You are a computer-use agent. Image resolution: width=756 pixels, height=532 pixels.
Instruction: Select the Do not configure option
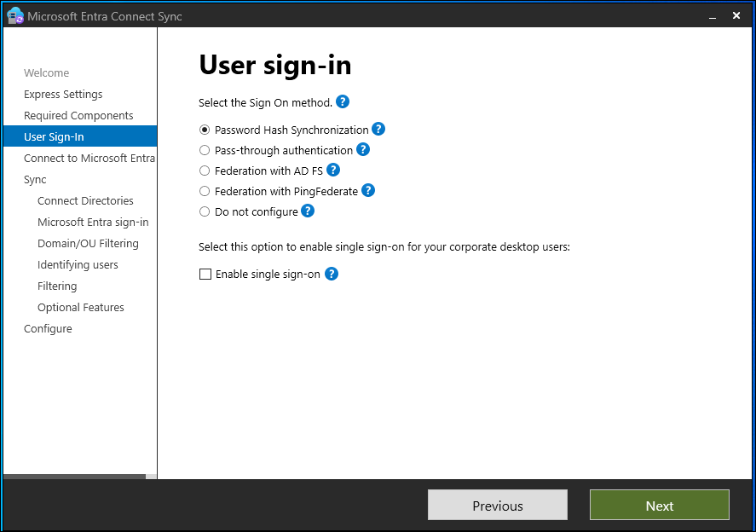(x=205, y=212)
